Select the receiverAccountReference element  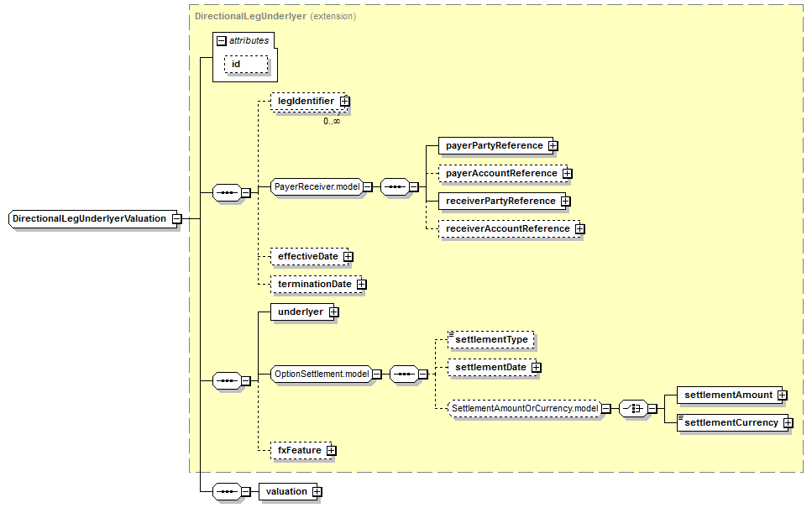tap(507, 229)
